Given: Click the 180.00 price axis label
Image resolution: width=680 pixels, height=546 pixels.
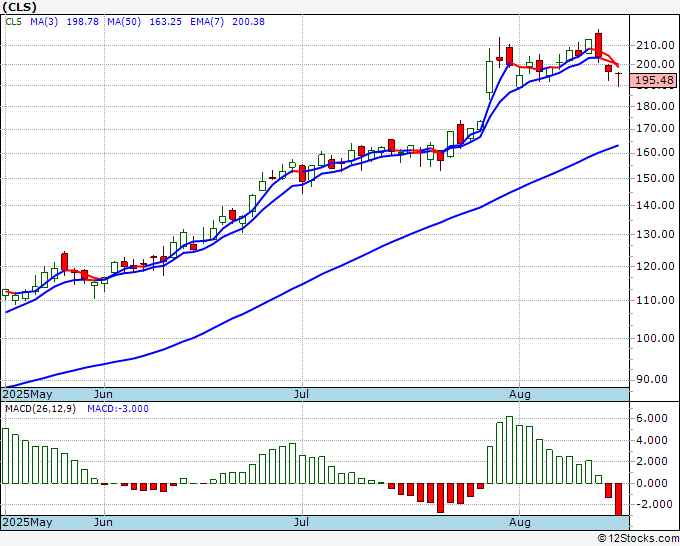Looking at the screenshot, I should [x=655, y=106].
